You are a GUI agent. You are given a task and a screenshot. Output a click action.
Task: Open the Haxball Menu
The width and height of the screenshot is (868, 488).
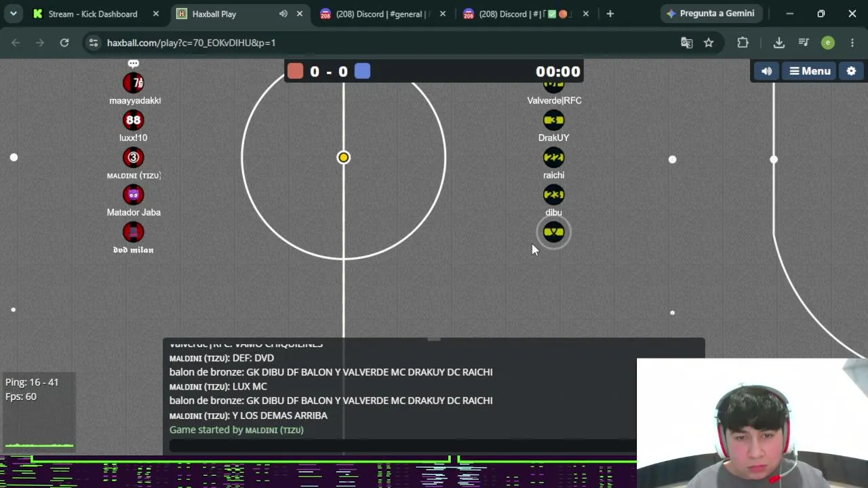point(810,71)
